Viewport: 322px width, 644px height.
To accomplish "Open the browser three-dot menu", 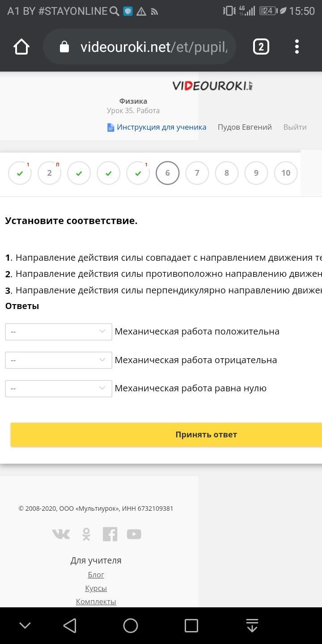I will (x=297, y=47).
